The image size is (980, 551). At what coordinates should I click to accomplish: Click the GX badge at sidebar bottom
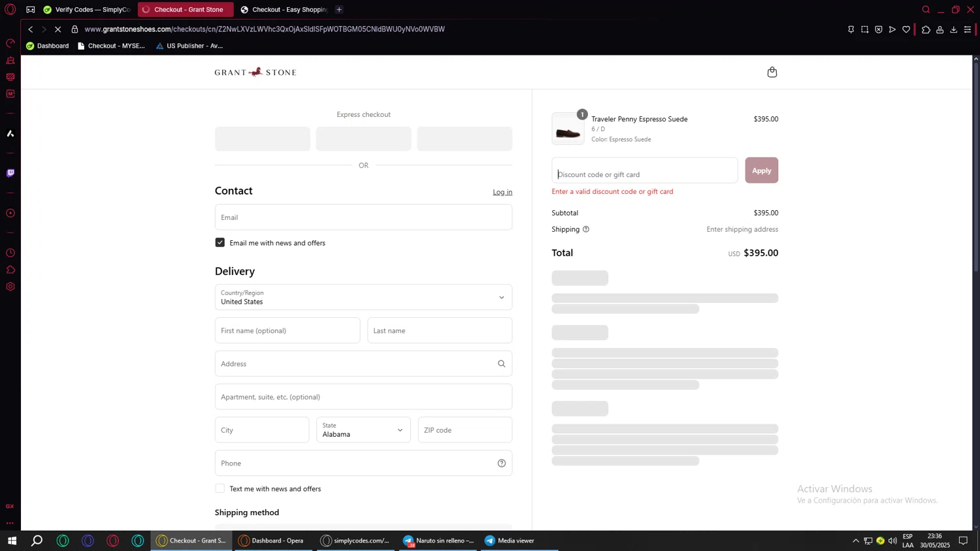click(10, 507)
